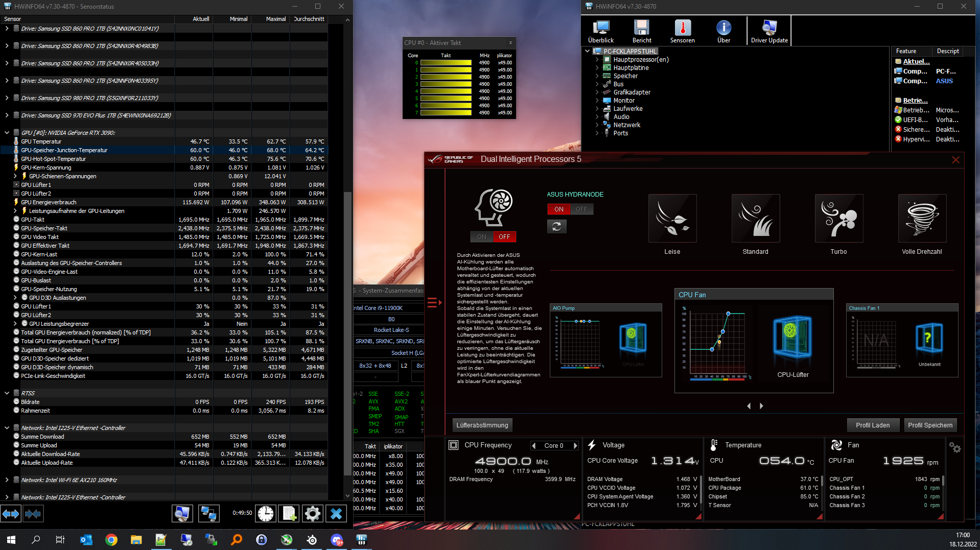Click the top point on CPU Fan curve
This screenshot has width=980, height=550.
tap(728, 314)
